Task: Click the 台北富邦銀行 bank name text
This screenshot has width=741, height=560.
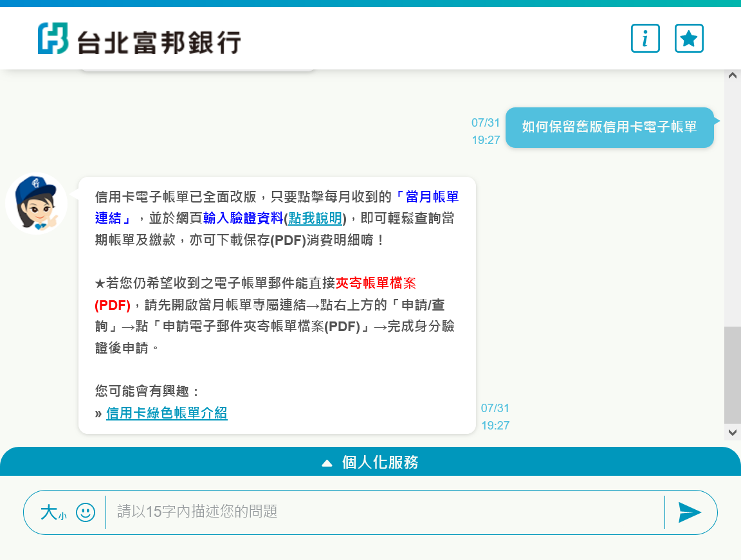Action: (x=159, y=42)
